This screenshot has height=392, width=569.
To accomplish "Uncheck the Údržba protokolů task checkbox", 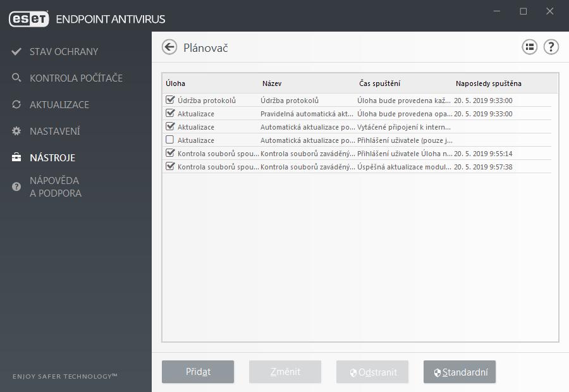I will 170,99.
